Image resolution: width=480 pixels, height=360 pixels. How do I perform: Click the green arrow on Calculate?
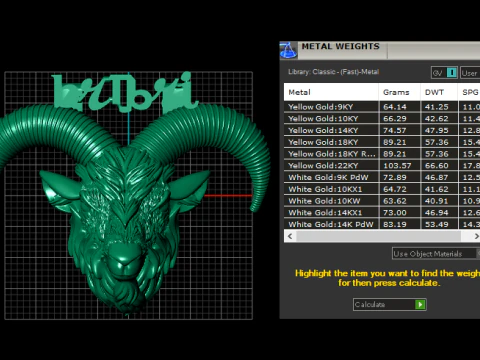click(x=420, y=304)
